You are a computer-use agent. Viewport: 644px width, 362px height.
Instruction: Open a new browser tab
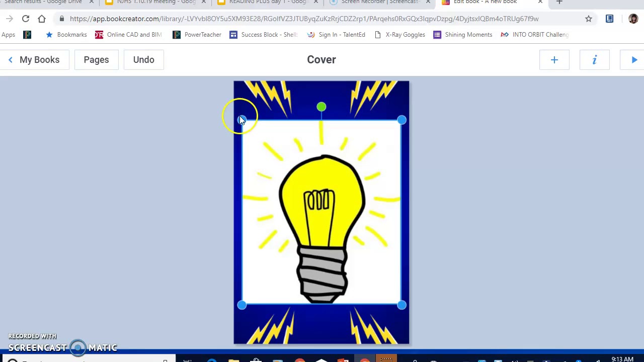tap(559, 3)
